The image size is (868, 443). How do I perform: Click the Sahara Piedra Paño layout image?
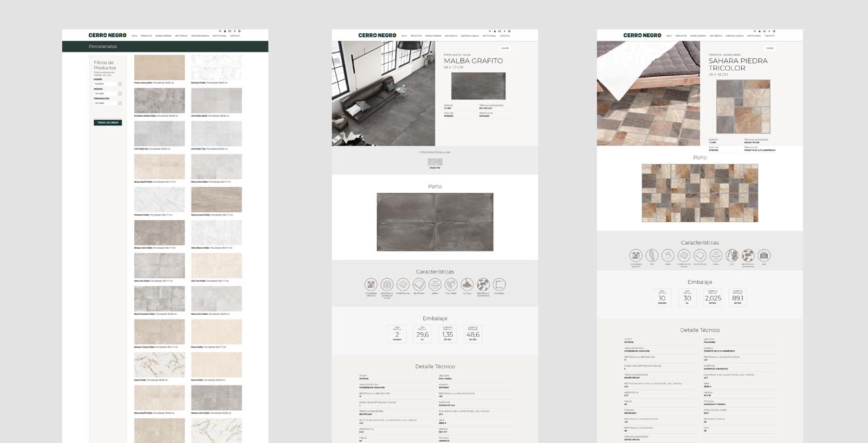click(x=700, y=193)
